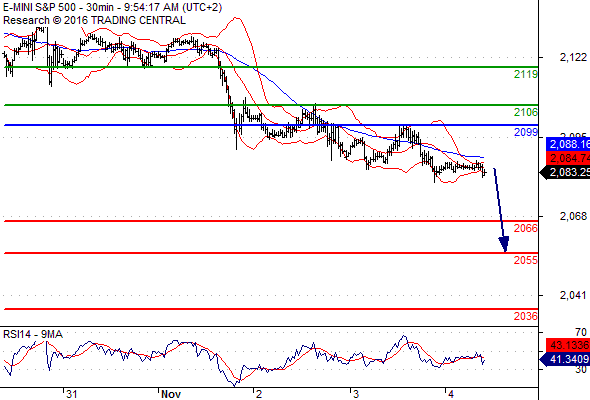Image resolution: width=590 pixels, height=400 pixels.
Task: Click the red 2036 support label
Action: click(x=526, y=316)
